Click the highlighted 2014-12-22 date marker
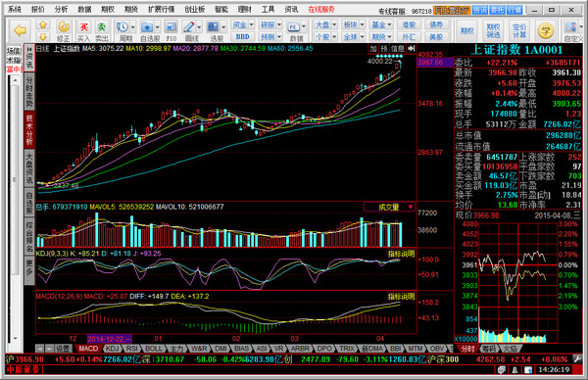This screenshot has height=380, width=588. point(110,339)
